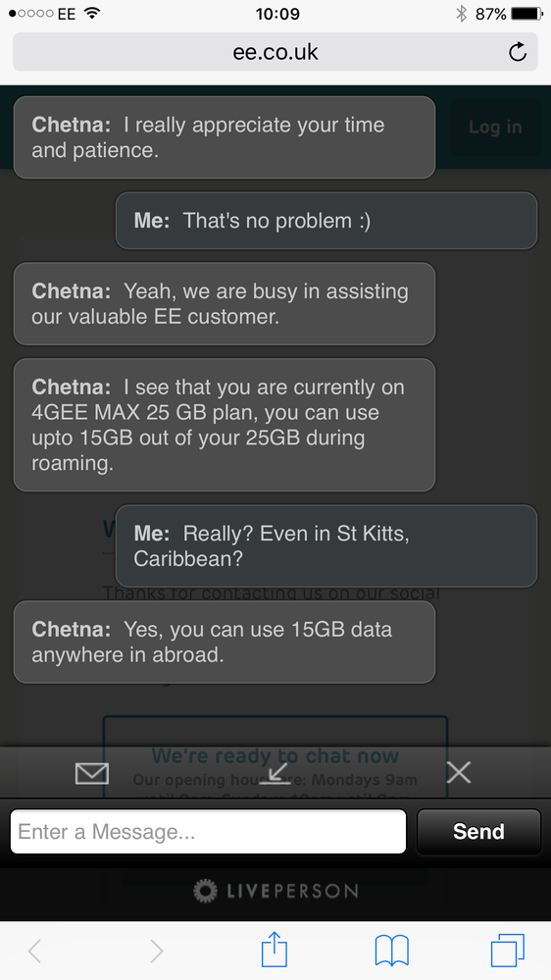Tap the battery indicator in status bar
This screenshot has width=551, height=980.
pos(526,14)
